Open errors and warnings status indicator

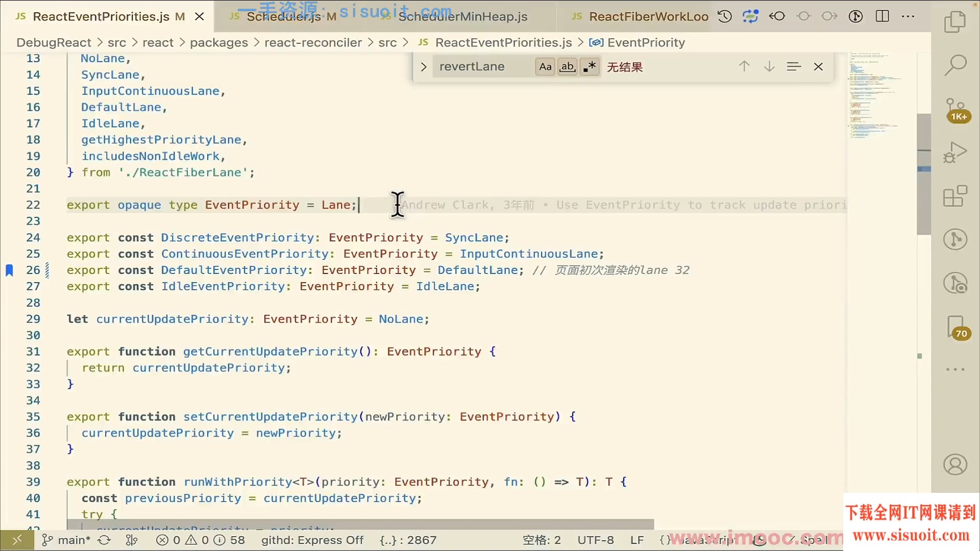point(201,540)
